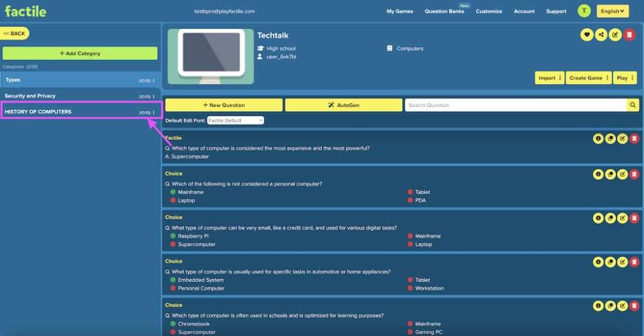This screenshot has height=336, width=644.
Task: Create a New Question
Action: coord(224,105)
